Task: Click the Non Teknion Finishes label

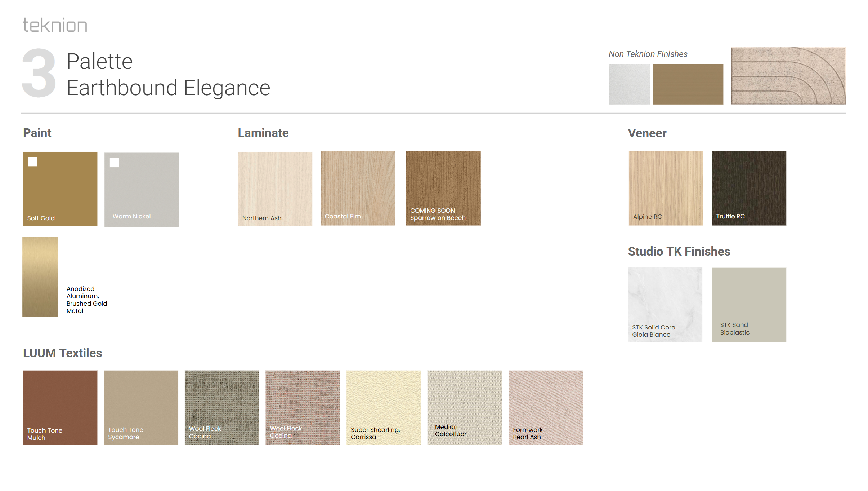Action: [x=648, y=54]
